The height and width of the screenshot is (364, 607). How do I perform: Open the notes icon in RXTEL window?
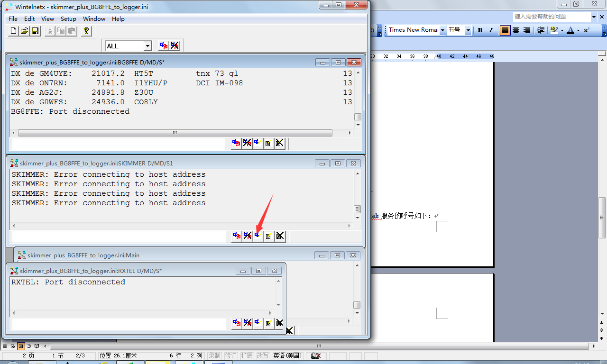tap(268, 323)
